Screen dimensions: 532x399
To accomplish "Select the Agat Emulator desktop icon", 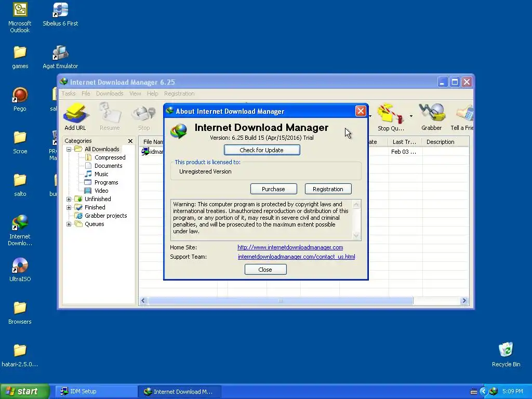I will 60,57.
